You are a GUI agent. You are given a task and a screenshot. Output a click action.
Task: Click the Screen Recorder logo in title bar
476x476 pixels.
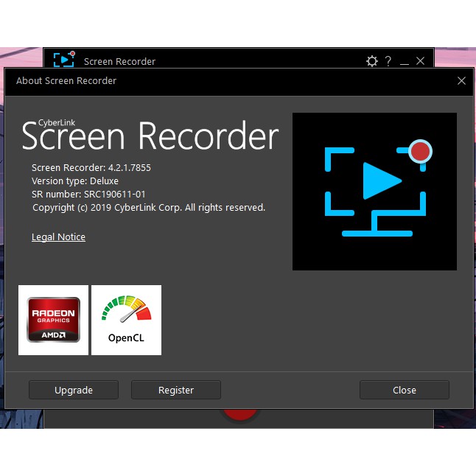(64, 60)
